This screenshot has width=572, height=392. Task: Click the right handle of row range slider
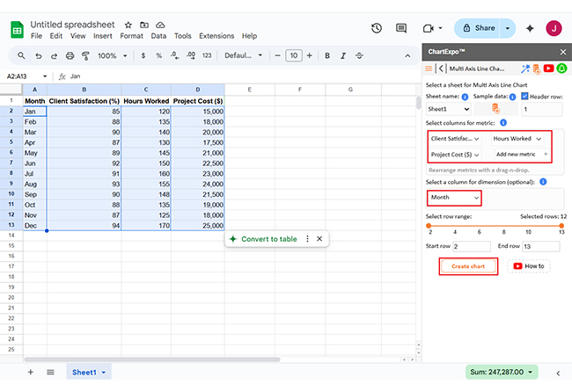point(561,225)
